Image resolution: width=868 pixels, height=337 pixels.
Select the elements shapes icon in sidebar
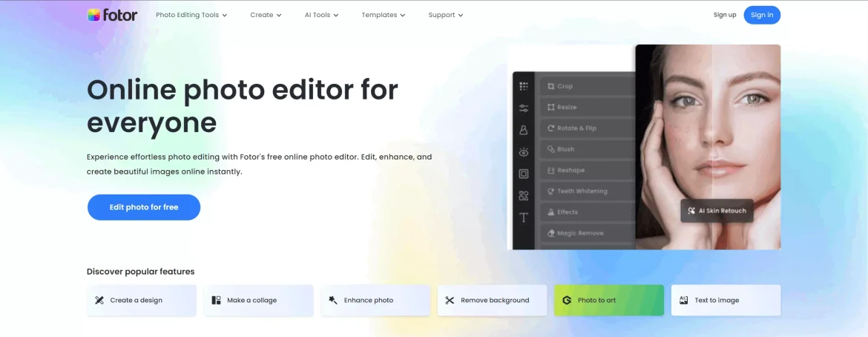[524, 196]
